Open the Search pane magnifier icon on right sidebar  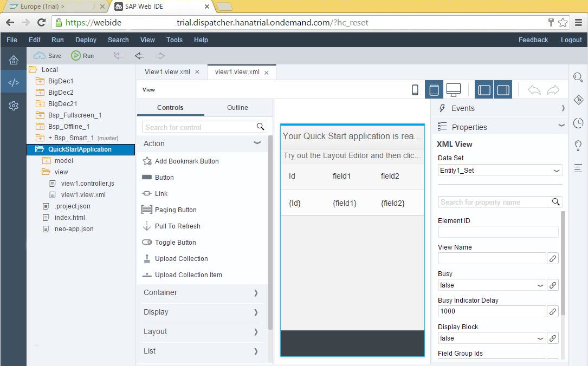click(578, 77)
